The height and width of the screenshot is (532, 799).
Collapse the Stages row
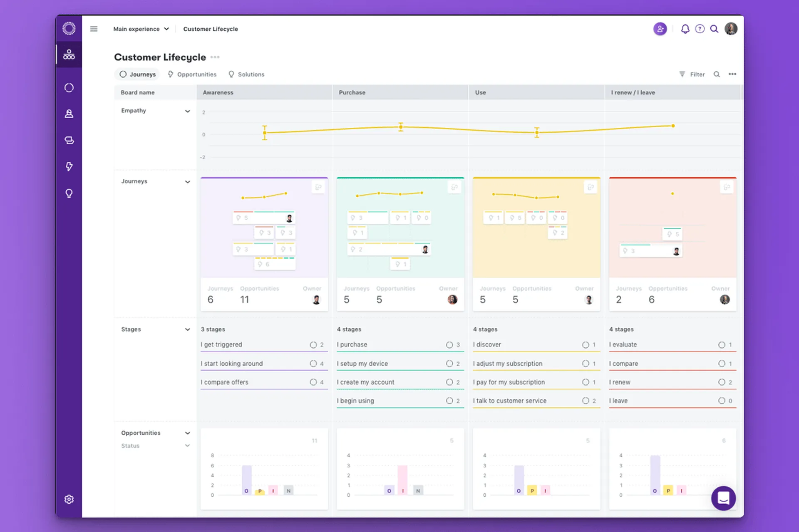187,329
